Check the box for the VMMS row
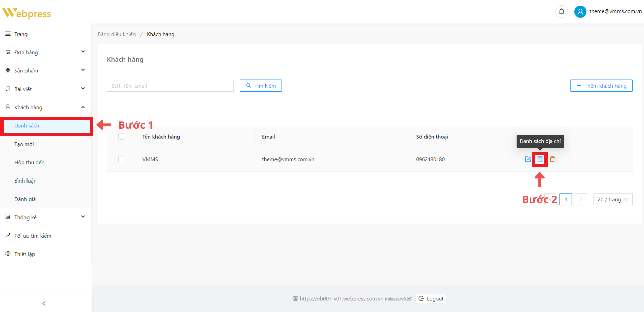644x312 pixels. point(121,159)
